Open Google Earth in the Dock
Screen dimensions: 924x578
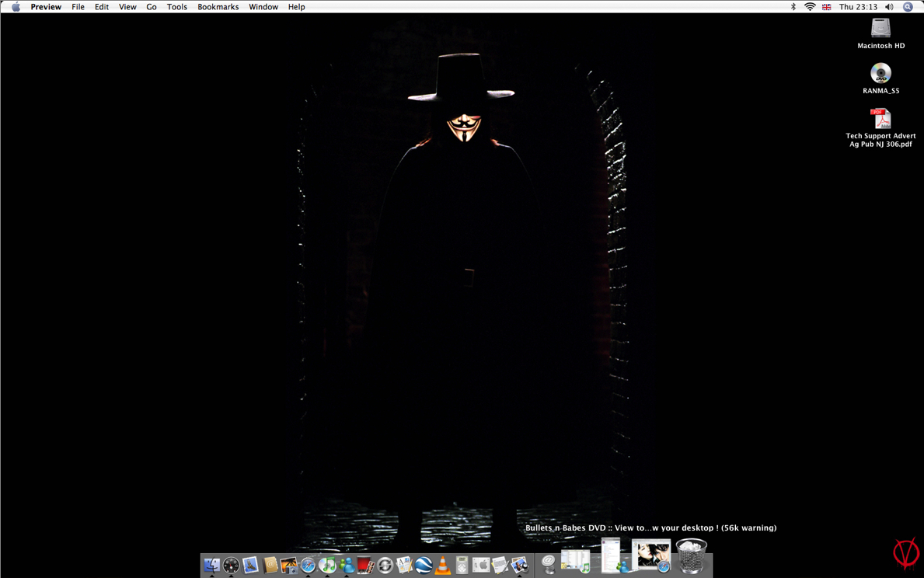tap(423, 565)
